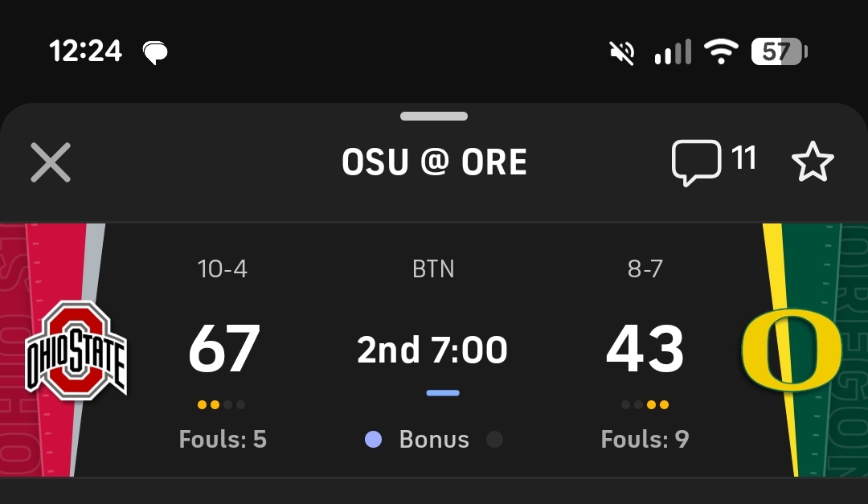Close the game detail sheet
Viewport: 868px width, 504px height.
click(x=51, y=162)
